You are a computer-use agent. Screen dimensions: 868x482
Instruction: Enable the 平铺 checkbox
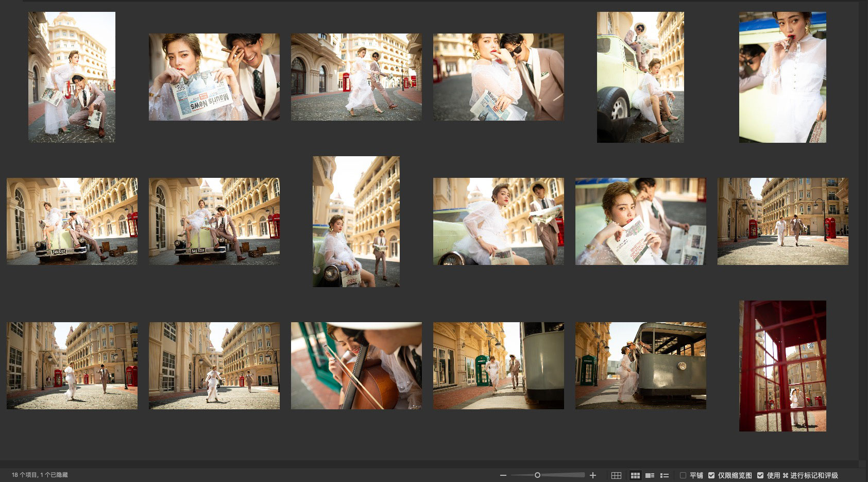point(683,475)
